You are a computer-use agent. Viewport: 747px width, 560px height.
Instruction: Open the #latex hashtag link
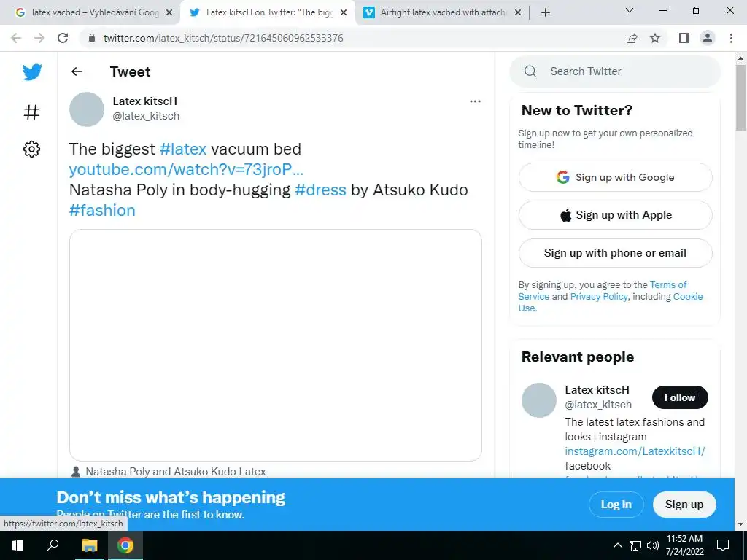point(183,149)
